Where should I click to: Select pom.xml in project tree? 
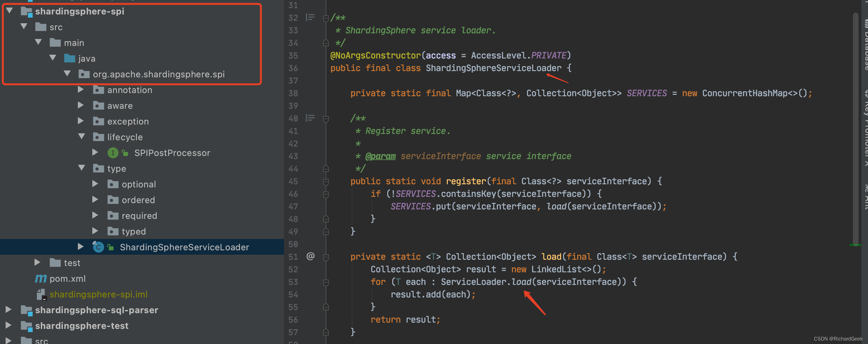pyautogui.click(x=68, y=279)
